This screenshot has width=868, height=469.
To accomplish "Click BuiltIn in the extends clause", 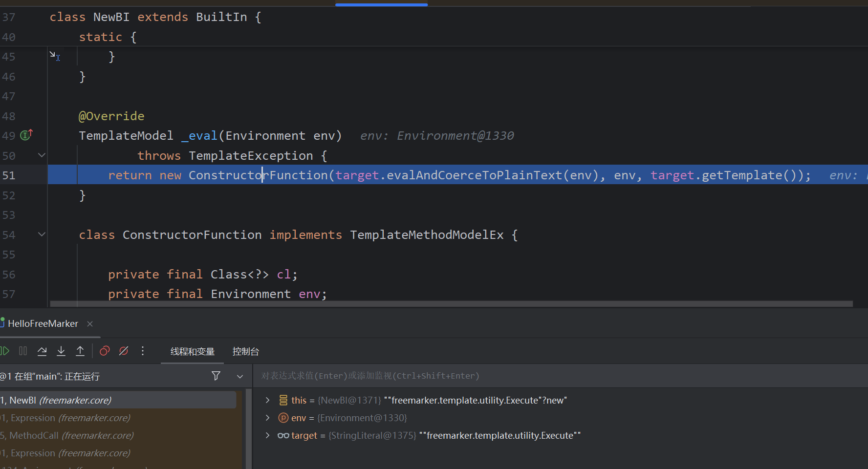I will [221, 17].
